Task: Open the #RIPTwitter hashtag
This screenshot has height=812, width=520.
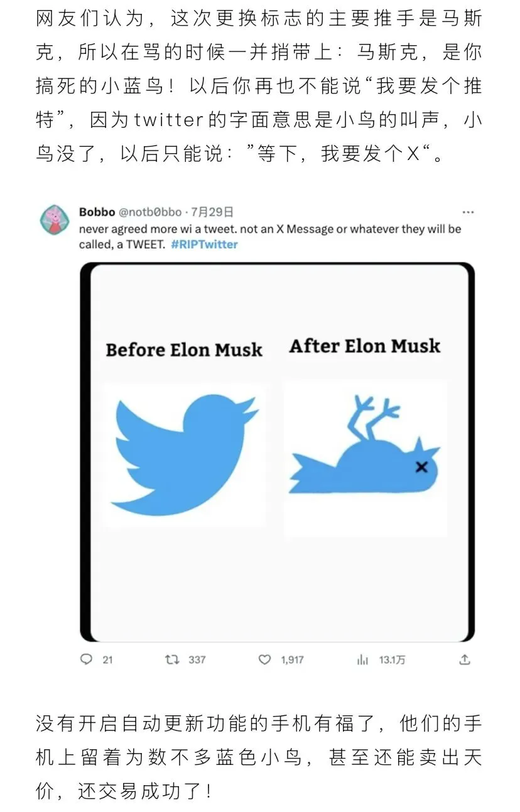Action: point(204,244)
